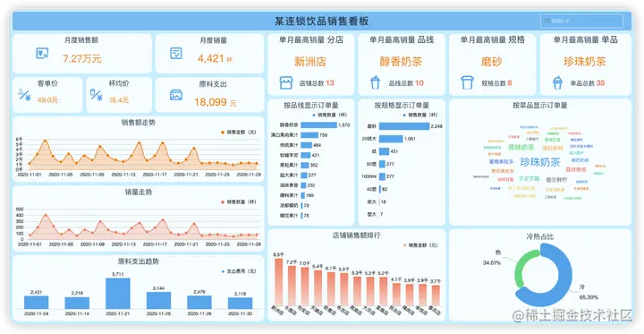Image resolution: width=644 pixels, height=334 pixels.
Task: Click the product-line bar labeled 759
Action: coord(309,135)
